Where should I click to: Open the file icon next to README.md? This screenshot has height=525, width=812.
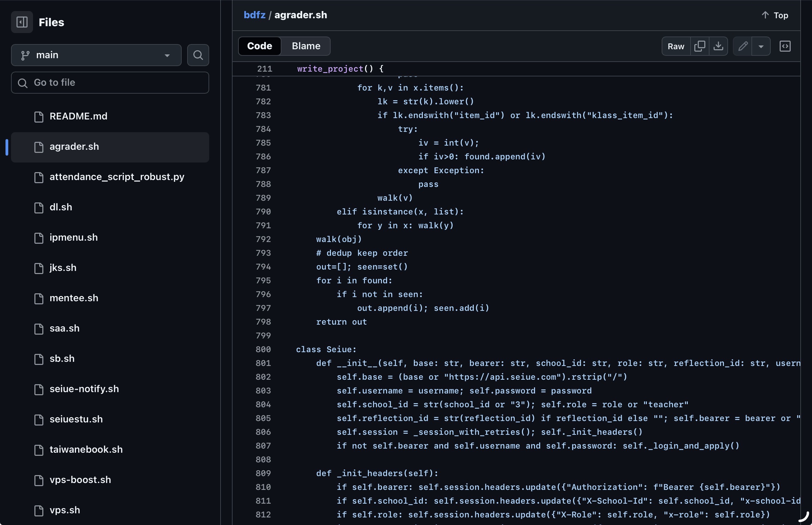39,117
